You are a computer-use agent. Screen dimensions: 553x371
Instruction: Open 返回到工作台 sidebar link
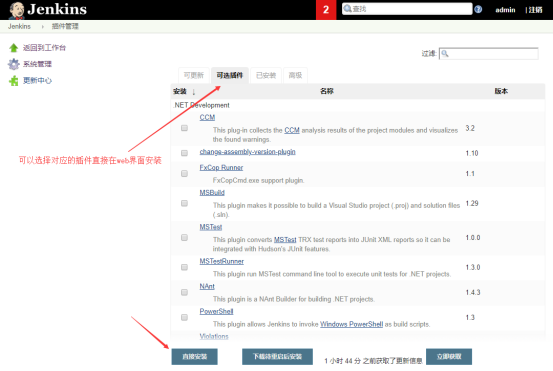pyautogui.click(x=44, y=48)
